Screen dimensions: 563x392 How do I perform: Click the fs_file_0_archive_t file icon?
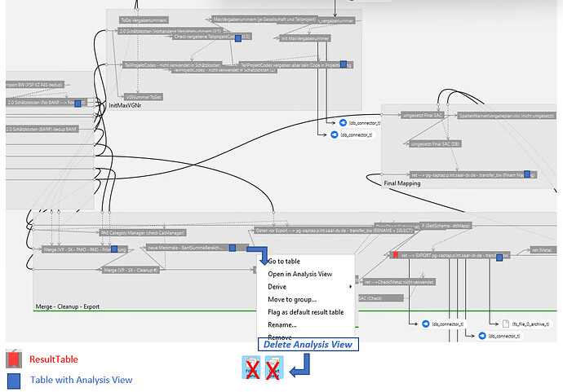[x=506, y=324]
